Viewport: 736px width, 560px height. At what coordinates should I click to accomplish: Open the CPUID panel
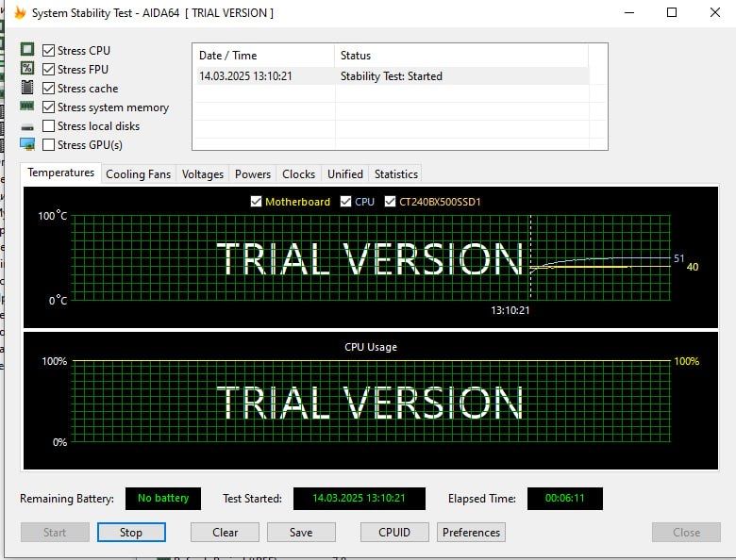[394, 533]
